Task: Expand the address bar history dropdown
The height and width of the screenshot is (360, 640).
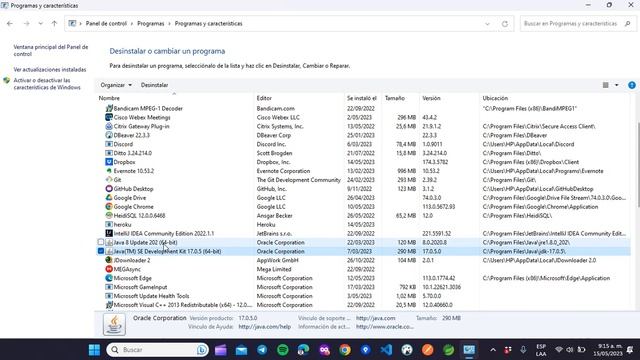Action: (x=487, y=24)
